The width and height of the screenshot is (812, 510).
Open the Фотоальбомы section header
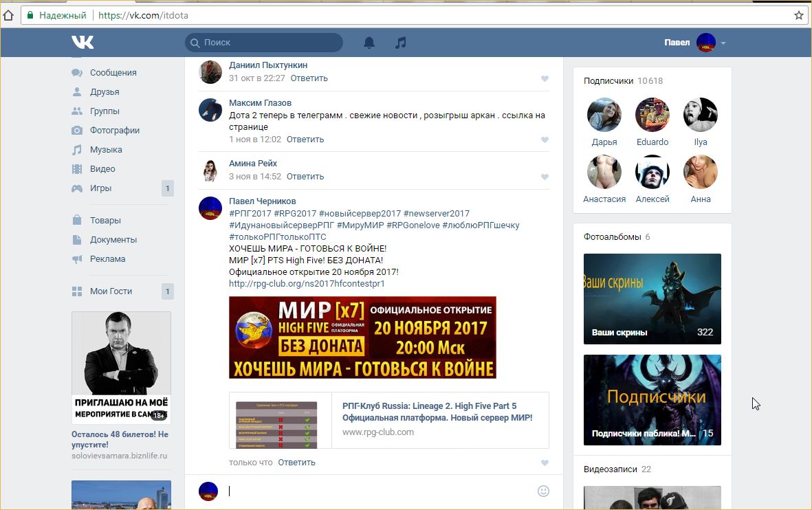(x=617, y=236)
